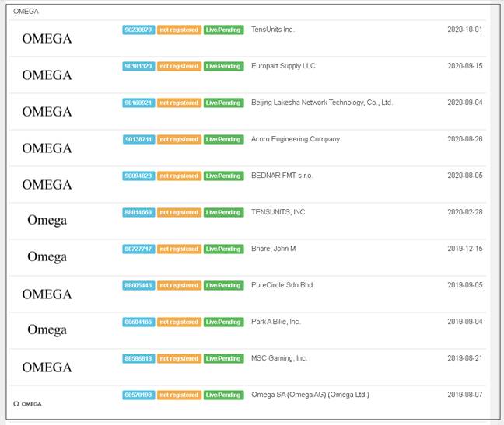
Task: Click the Live/Pending badge for Europart Supply LLC
Action: pyautogui.click(x=224, y=67)
